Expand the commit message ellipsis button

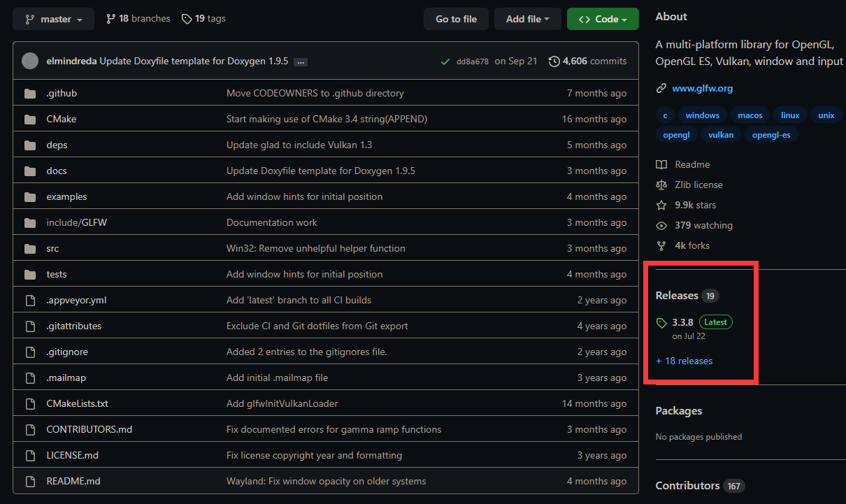[301, 62]
